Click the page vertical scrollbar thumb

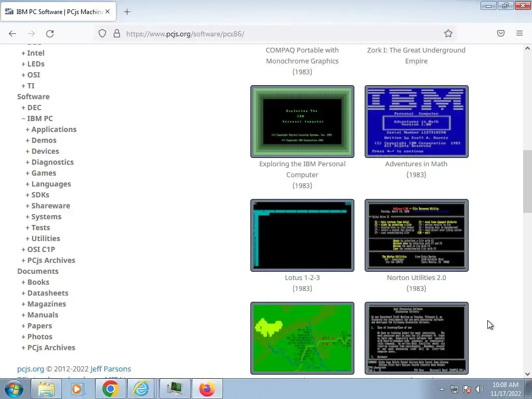pyautogui.click(x=527, y=181)
